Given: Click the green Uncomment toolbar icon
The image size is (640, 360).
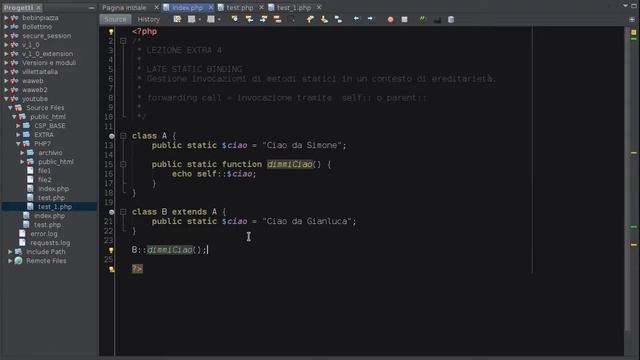Looking at the screenshot, I should click(x=423, y=19).
